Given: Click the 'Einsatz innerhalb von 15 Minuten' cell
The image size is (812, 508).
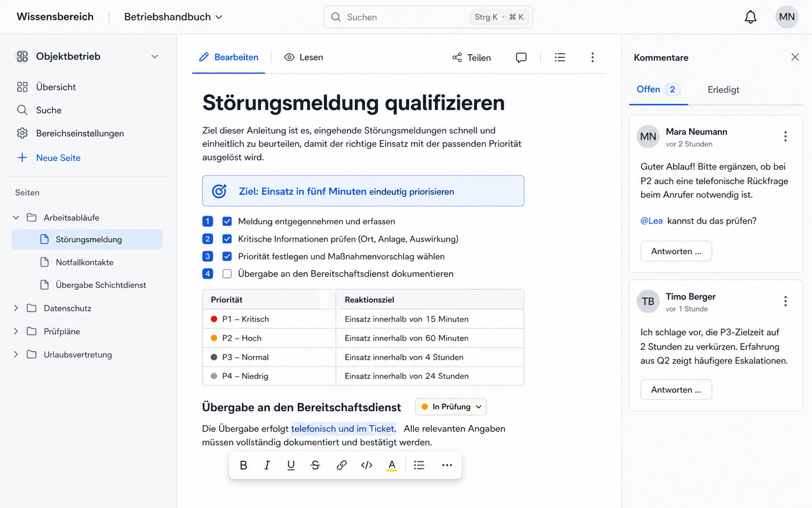Looking at the screenshot, I should click(x=430, y=319).
